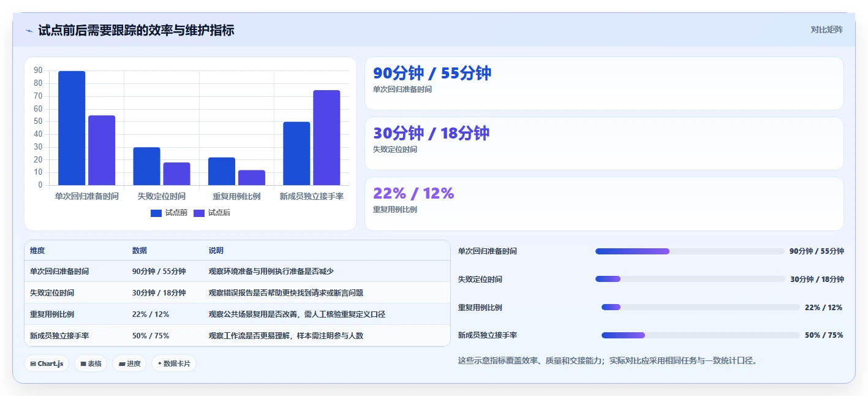Viewport: 868px width, 396px height.
Task: Click the sparkle icon in the 数据卡片 chip
Action: point(160,364)
